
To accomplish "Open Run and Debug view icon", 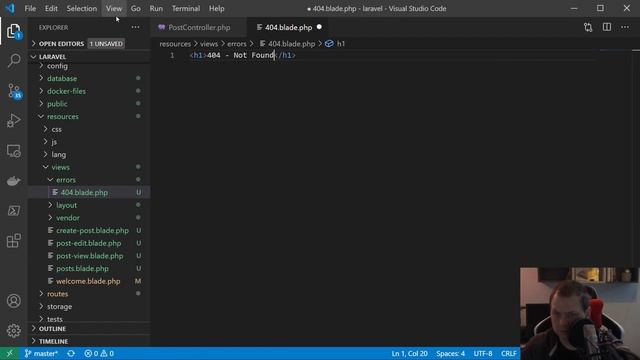I will [x=13, y=121].
